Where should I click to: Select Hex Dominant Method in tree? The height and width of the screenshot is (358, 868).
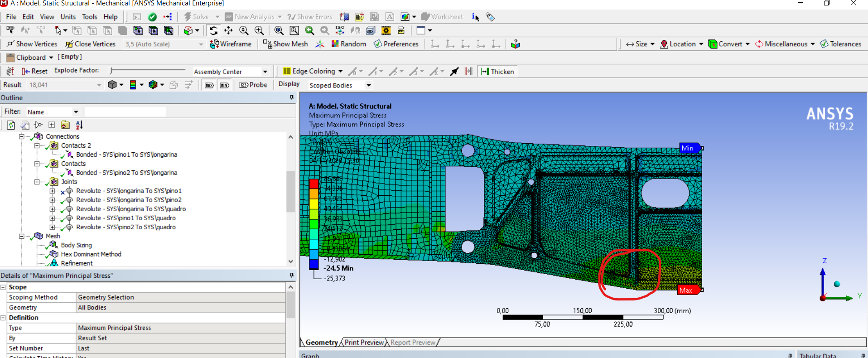pos(91,254)
